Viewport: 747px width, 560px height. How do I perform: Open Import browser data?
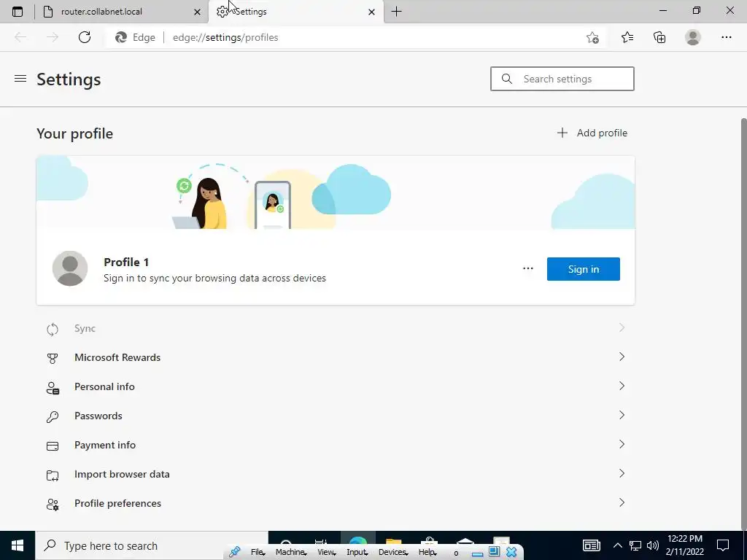336,474
